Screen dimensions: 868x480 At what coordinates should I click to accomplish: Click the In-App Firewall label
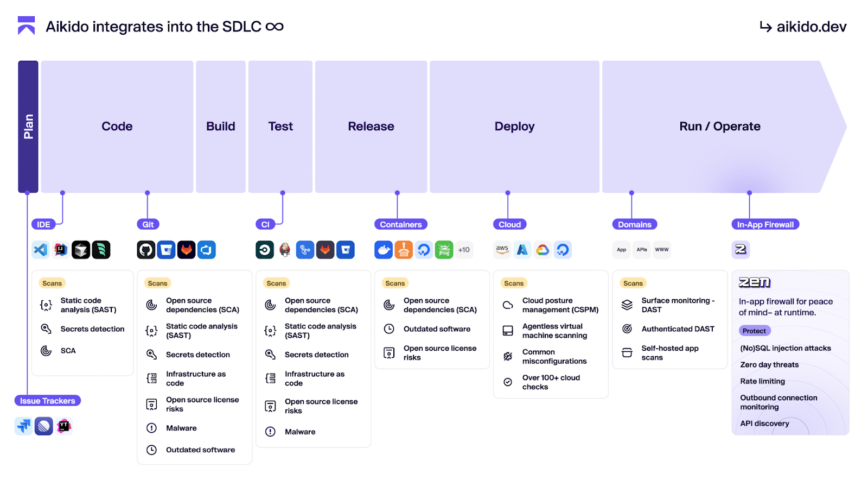point(765,224)
